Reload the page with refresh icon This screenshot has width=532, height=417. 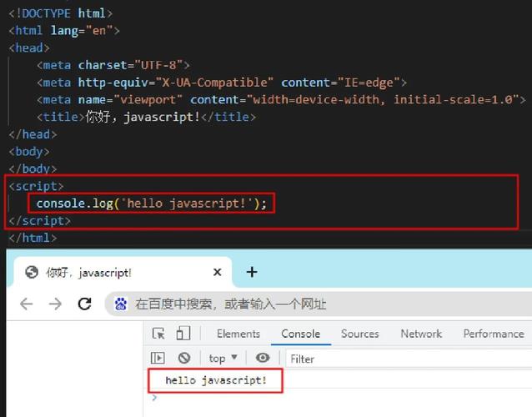click(x=84, y=304)
